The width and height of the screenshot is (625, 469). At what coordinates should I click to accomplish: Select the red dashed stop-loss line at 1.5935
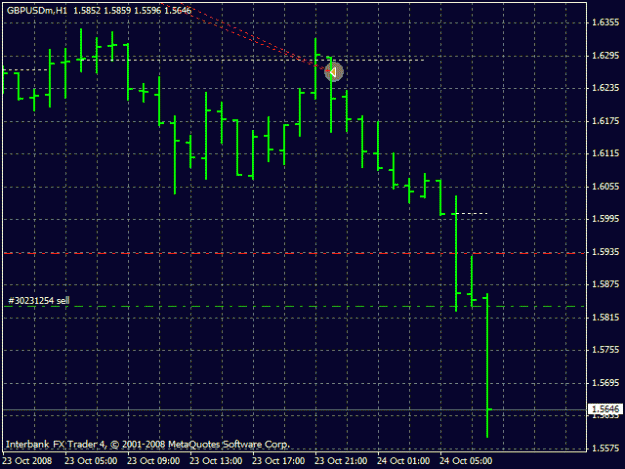(x=295, y=253)
